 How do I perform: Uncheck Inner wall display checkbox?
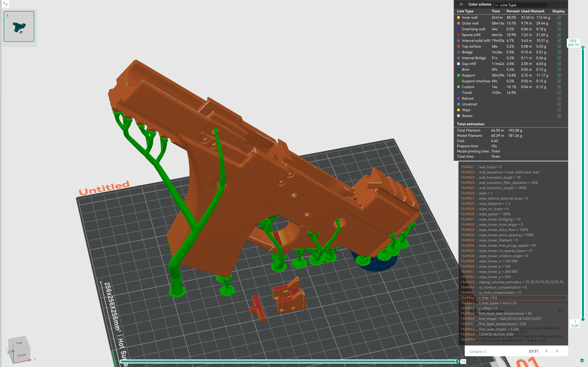pyautogui.click(x=559, y=18)
